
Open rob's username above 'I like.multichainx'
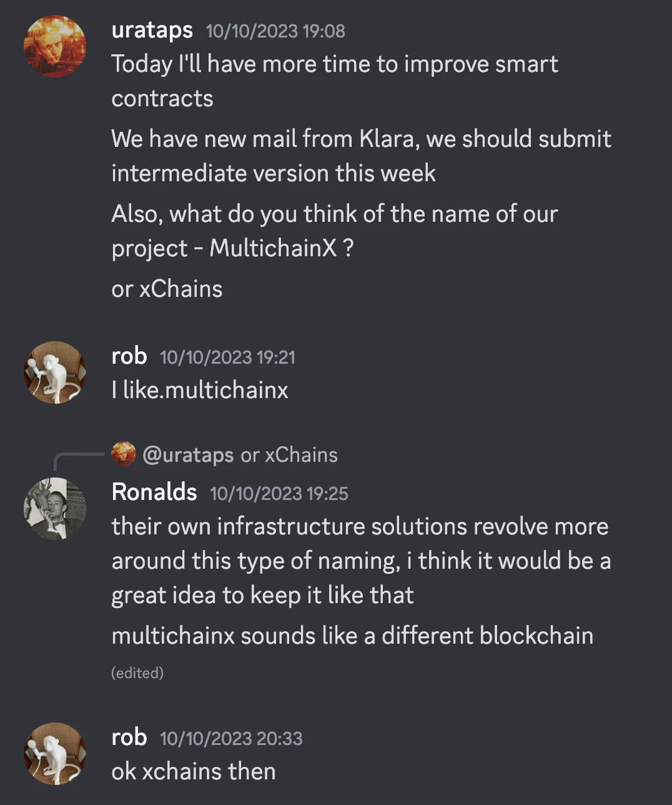(129, 356)
